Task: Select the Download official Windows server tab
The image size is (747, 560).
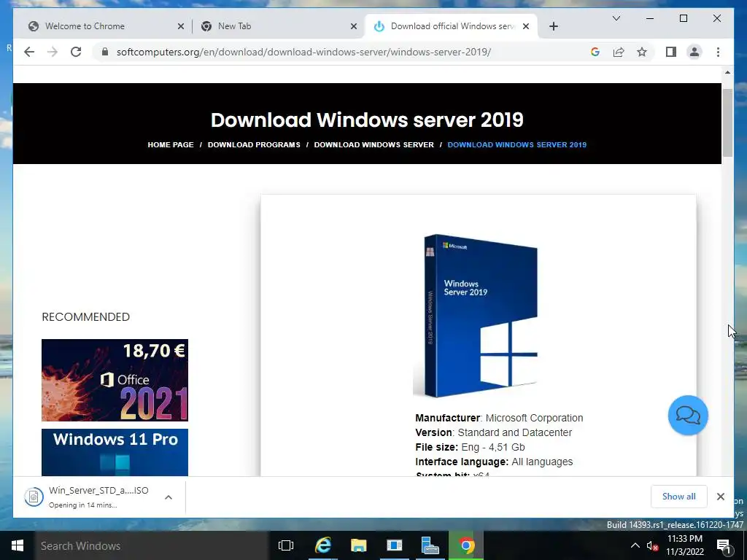Action: tap(451, 26)
